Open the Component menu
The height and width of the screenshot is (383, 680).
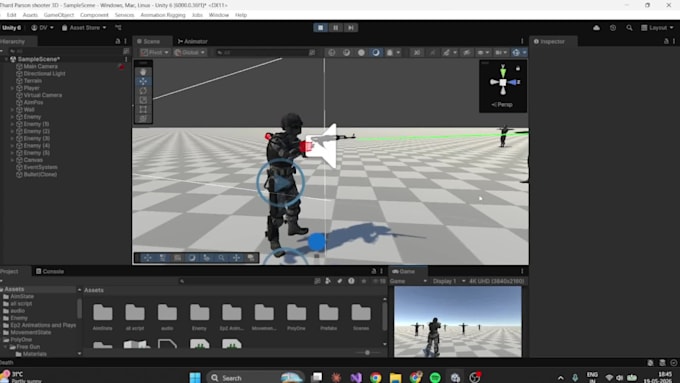(94, 15)
